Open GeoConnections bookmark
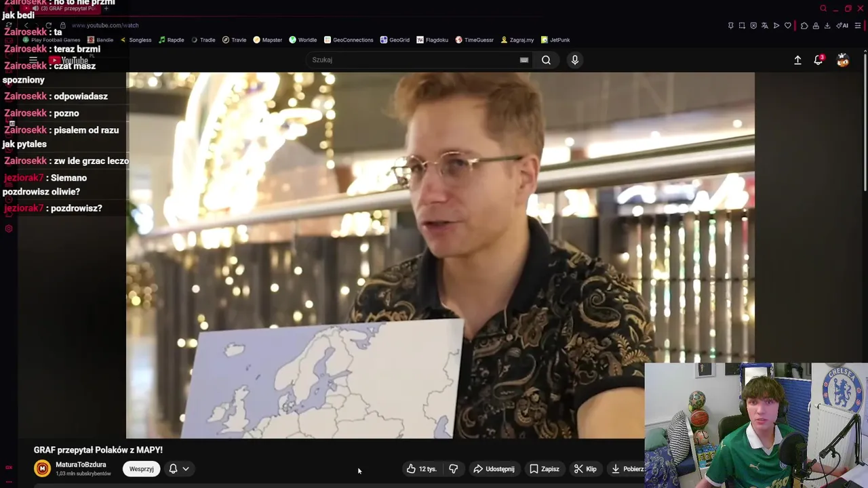The height and width of the screenshot is (488, 868). [349, 40]
